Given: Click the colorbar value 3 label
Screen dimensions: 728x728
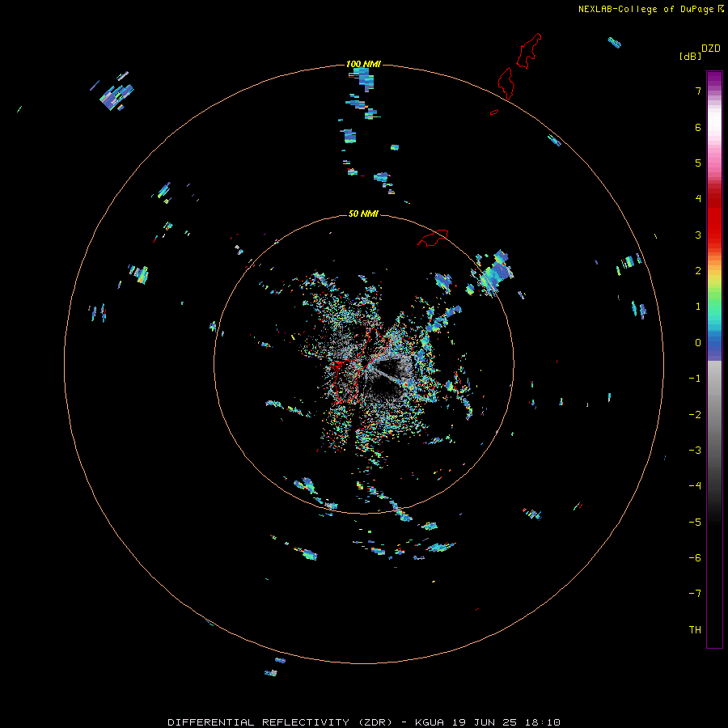Looking at the screenshot, I should 698,235.
